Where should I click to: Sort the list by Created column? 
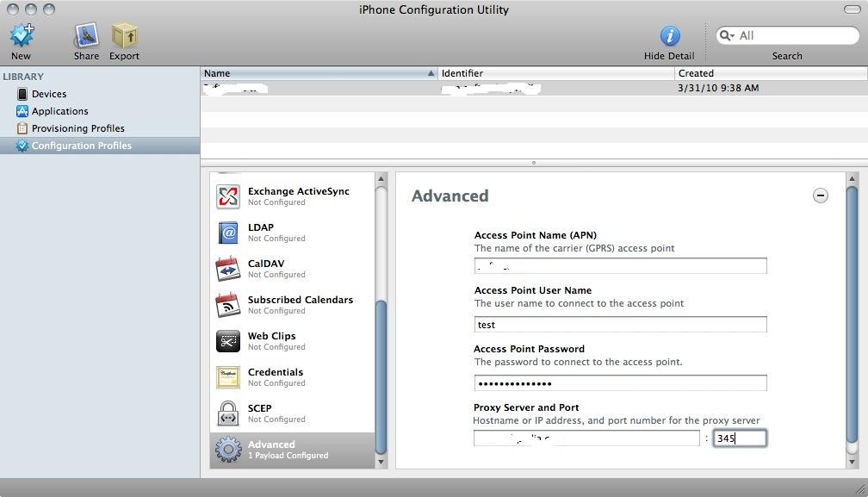point(771,73)
